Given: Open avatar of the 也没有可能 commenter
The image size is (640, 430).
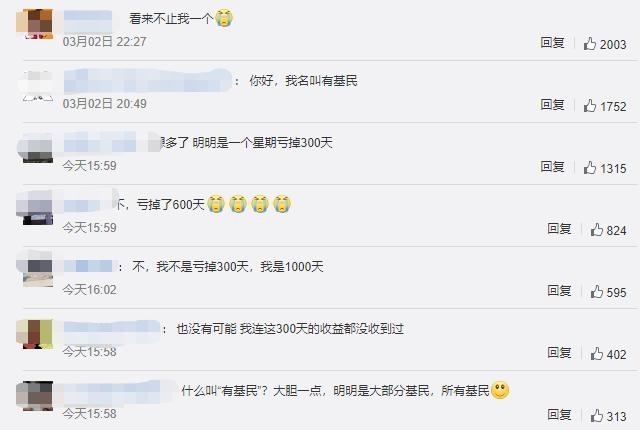Looking at the screenshot, I should (35, 334).
